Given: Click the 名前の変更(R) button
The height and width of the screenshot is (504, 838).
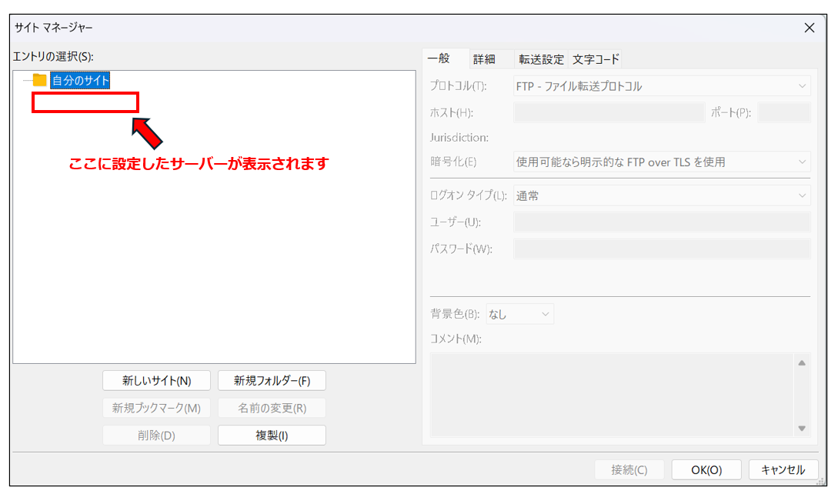Looking at the screenshot, I should (x=272, y=409).
